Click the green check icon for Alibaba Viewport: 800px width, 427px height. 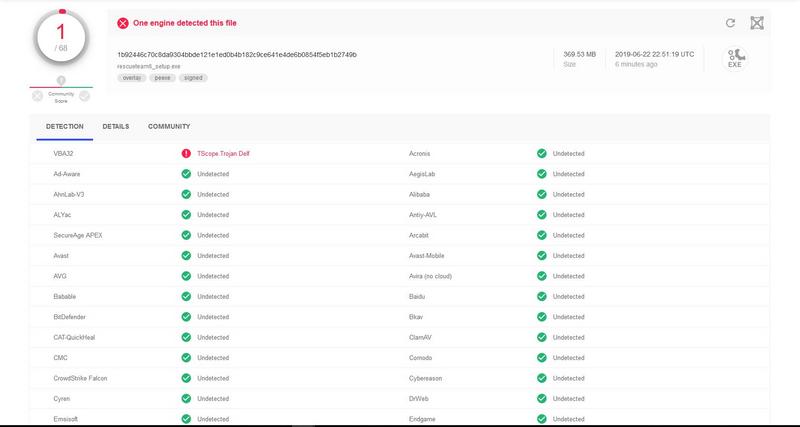pyautogui.click(x=542, y=194)
